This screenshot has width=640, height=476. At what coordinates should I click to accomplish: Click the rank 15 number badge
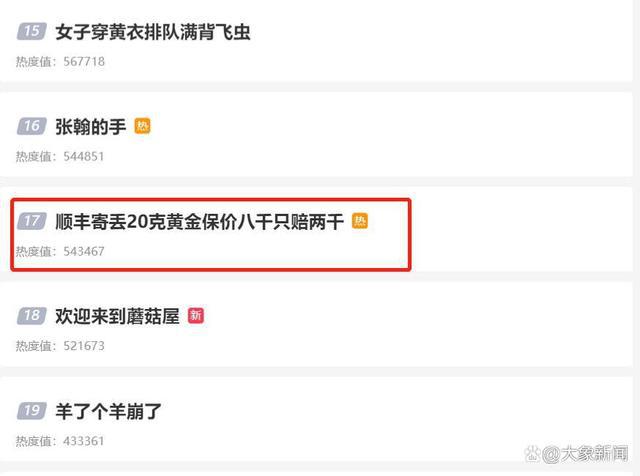pos(31,31)
